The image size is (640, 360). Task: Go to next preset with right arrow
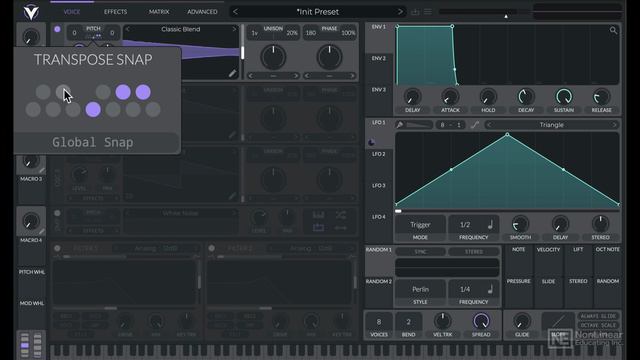(400, 12)
